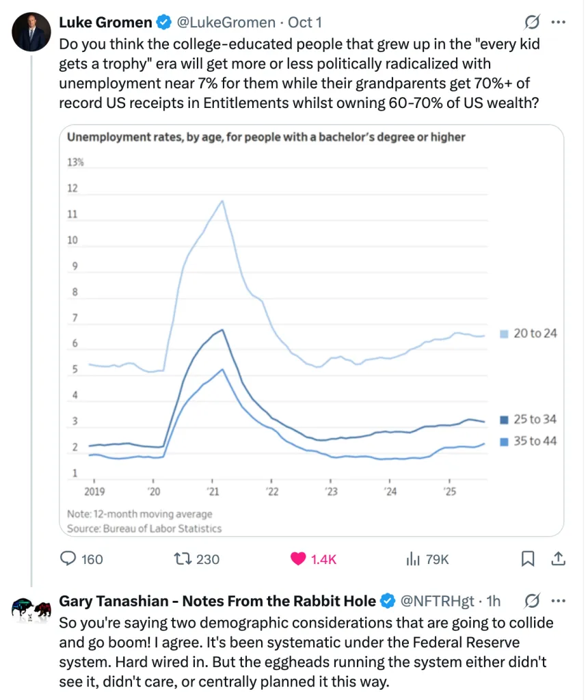Click the Oct 1 timestamp
The image size is (588, 700).
305,23
